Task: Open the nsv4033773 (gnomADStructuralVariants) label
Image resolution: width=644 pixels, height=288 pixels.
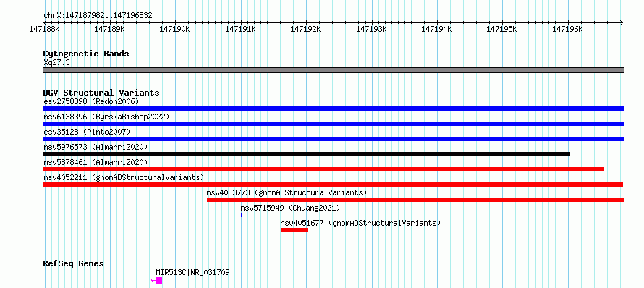Action: click(x=287, y=192)
